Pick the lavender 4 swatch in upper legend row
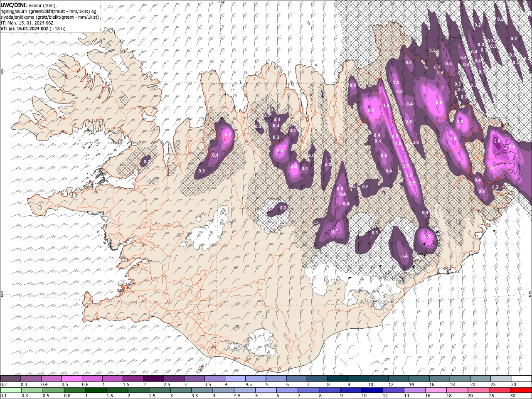The image size is (532, 399). point(235,378)
